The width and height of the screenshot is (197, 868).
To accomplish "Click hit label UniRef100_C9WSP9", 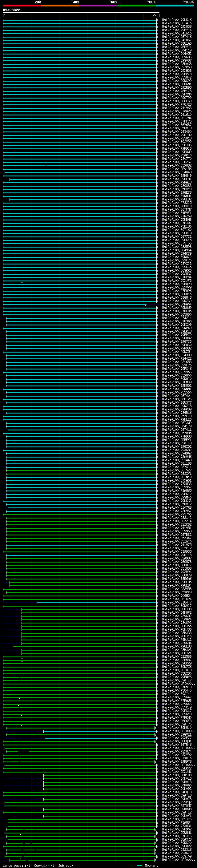I will click(176, 81).
